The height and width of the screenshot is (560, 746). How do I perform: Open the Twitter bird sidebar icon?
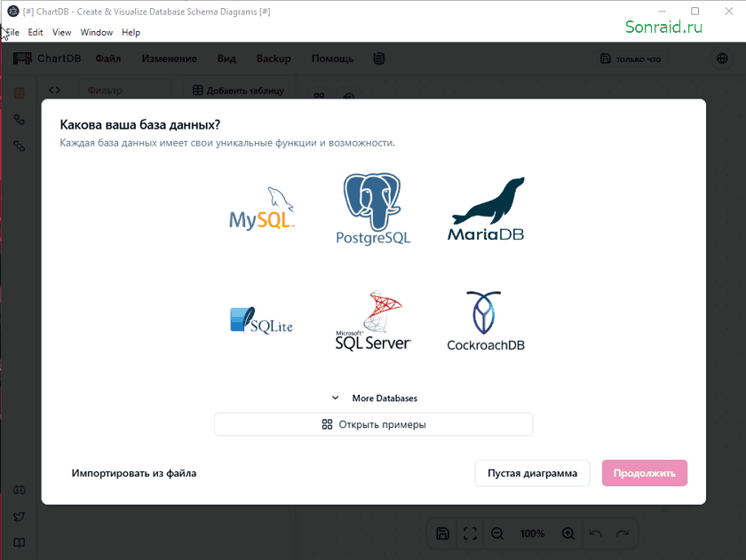pos(19,517)
